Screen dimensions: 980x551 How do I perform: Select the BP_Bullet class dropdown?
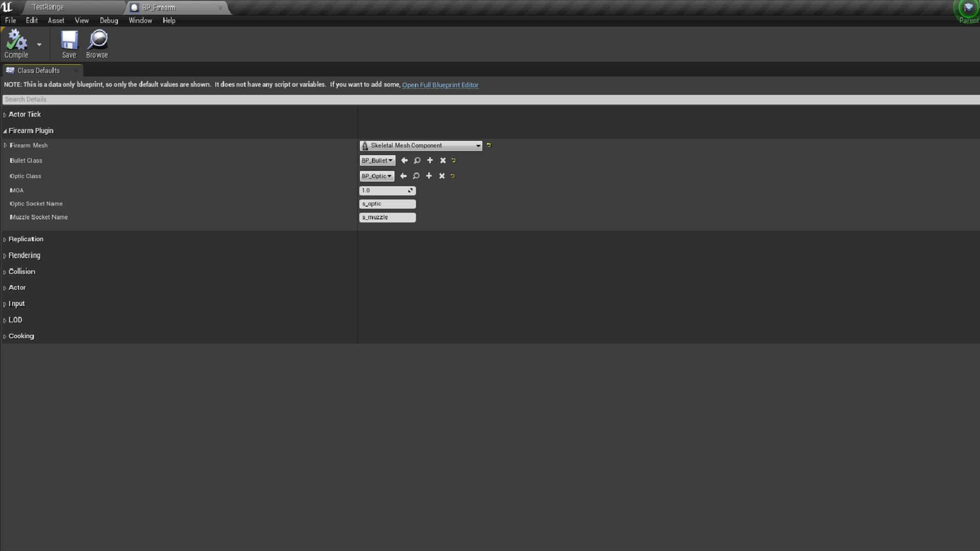[376, 160]
